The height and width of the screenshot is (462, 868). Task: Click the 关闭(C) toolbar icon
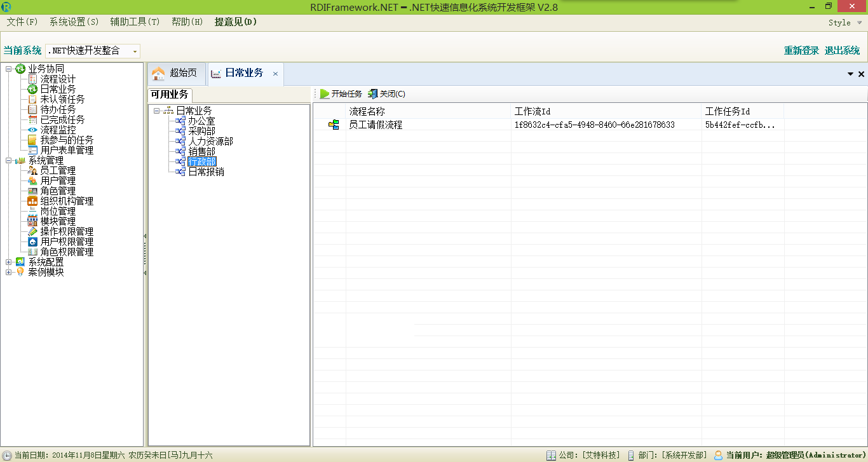click(373, 94)
